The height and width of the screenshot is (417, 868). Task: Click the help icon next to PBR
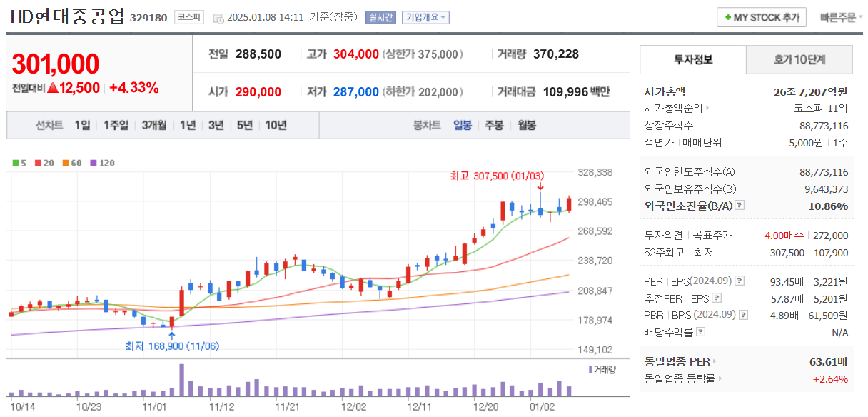click(x=743, y=314)
